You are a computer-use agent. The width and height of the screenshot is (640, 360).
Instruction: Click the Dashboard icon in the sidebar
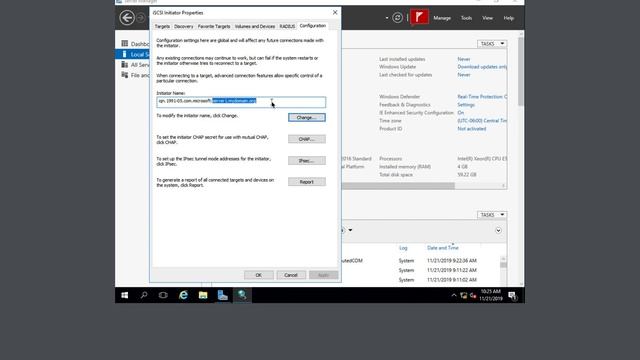[125, 43]
